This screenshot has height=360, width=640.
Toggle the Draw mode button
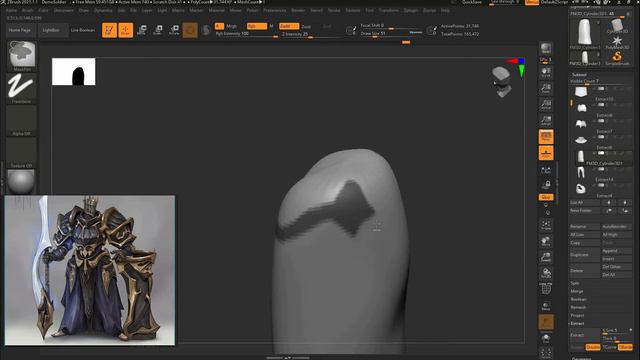pyautogui.click(x=126, y=30)
